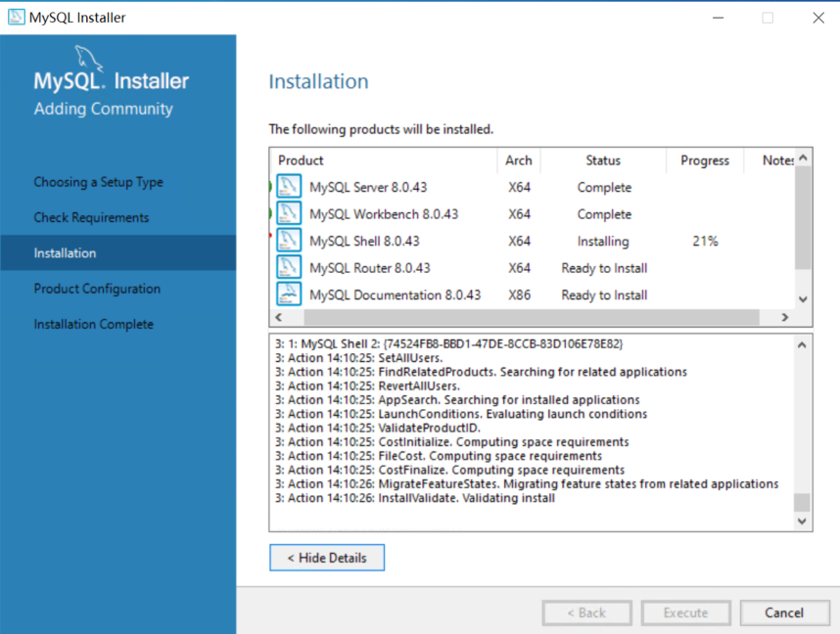The height and width of the screenshot is (634, 840).
Task: Click the InstallValidate log line
Action: [415, 498]
